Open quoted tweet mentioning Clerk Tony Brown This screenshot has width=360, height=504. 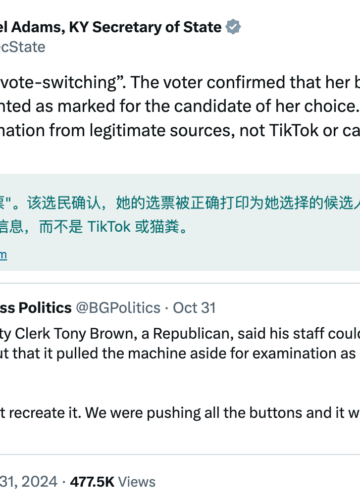tap(180, 333)
